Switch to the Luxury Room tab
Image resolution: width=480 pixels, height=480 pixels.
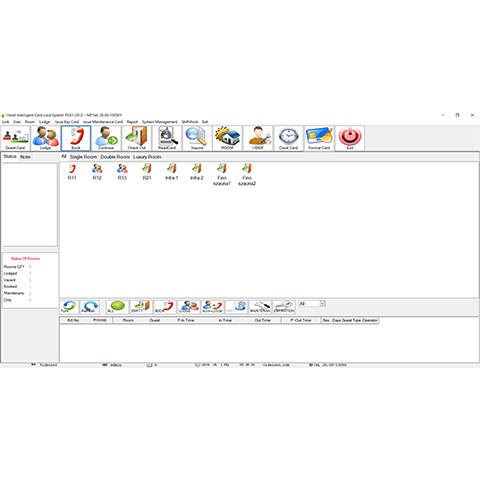tap(147, 157)
